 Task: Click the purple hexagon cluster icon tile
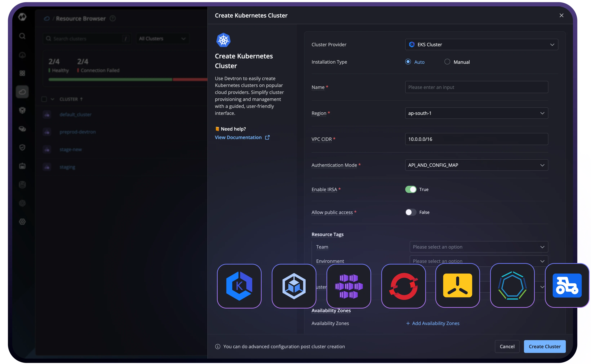point(349,286)
